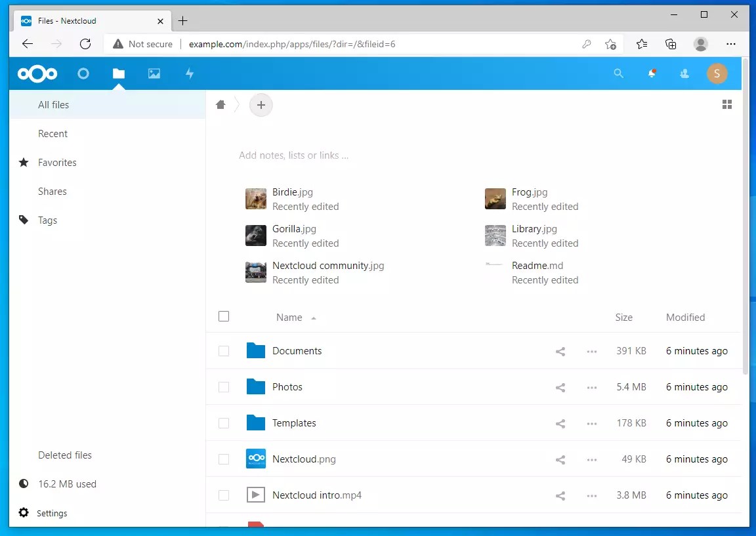Select Favorites in sidebar
This screenshot has width=756, height=536.
pos(107,163)
